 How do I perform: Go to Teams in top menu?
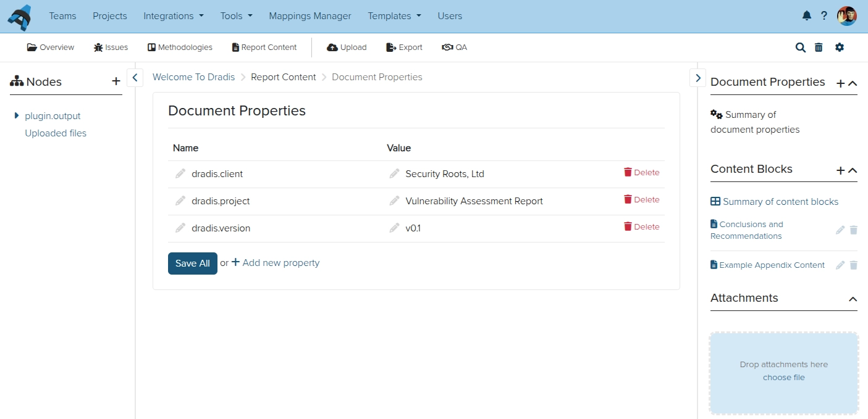(62, 16)
